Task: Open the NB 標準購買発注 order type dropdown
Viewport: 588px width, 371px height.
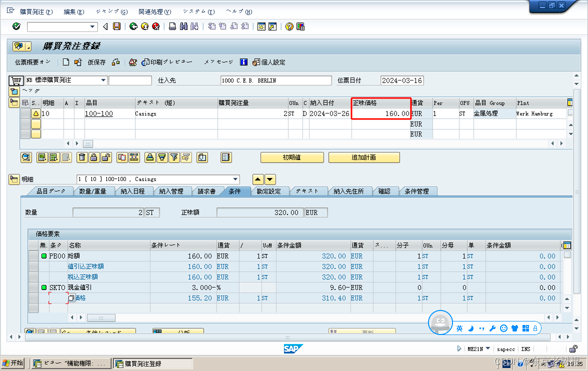Action: click(103, 80)
